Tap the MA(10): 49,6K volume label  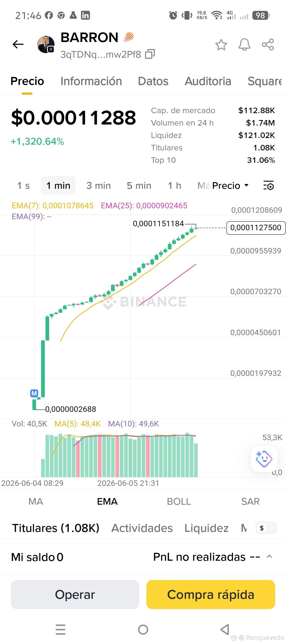(x=133, y=424)
